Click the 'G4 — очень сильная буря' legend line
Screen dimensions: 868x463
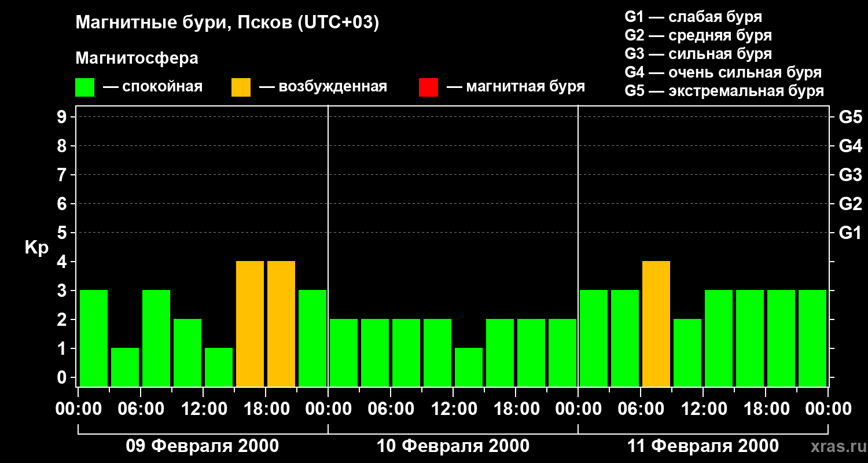(x=723, y=72)
